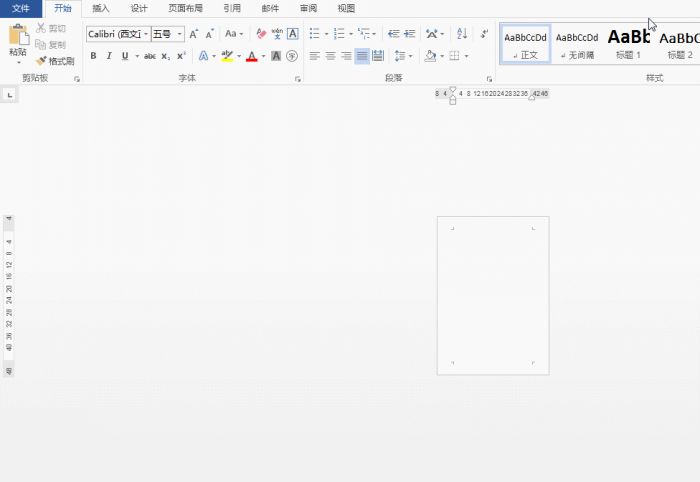700x482 pixels.
Task: Click the Paste (粘贴) icon
Action: 18,38
